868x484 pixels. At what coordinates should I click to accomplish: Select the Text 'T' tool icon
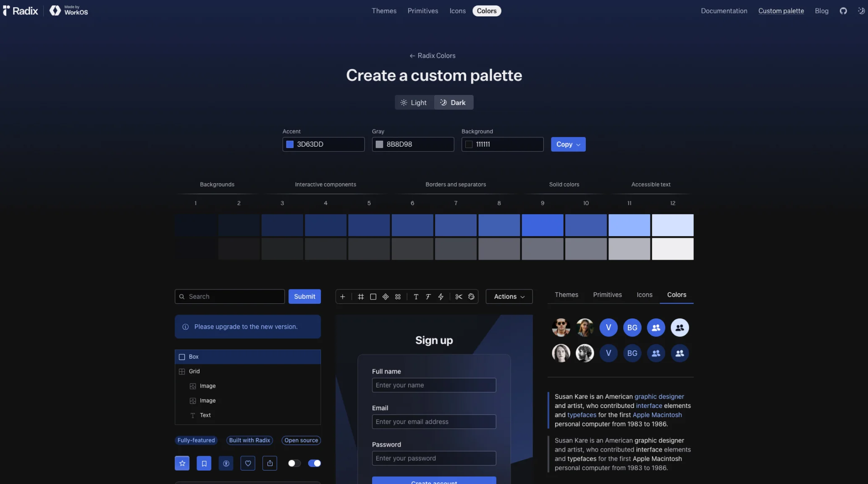coord(416,297)
